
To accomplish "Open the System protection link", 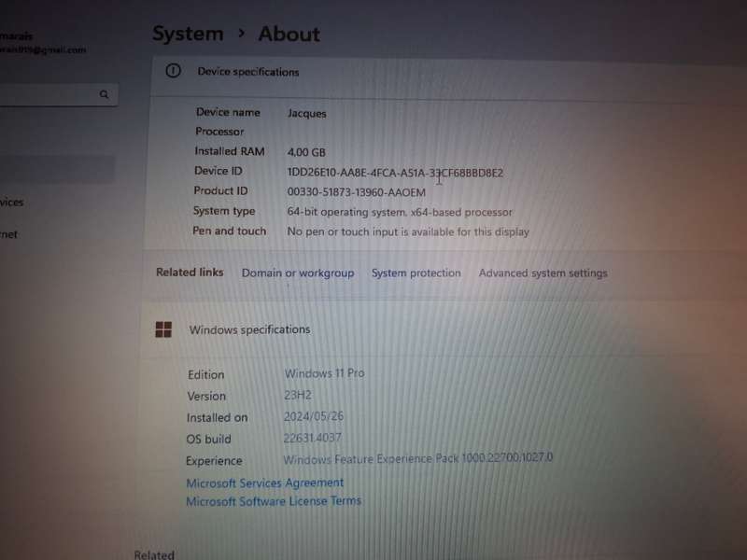I will (x=416, y=273).
